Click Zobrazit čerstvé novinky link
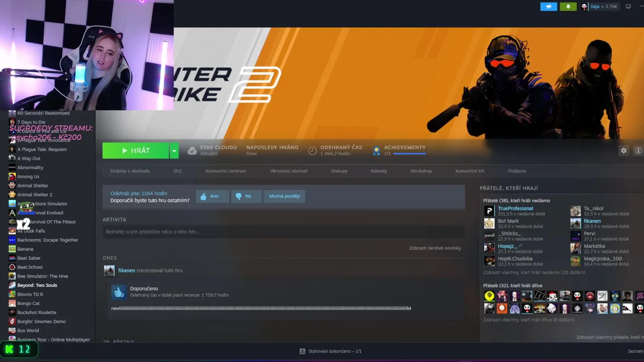Image resolution: width=644 pixels, height=362 pixels. 435,248
